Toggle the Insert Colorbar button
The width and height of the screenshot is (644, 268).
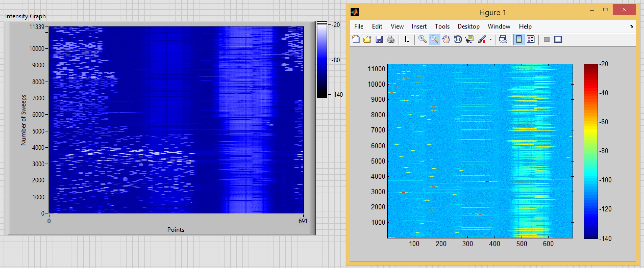point(519,39)
